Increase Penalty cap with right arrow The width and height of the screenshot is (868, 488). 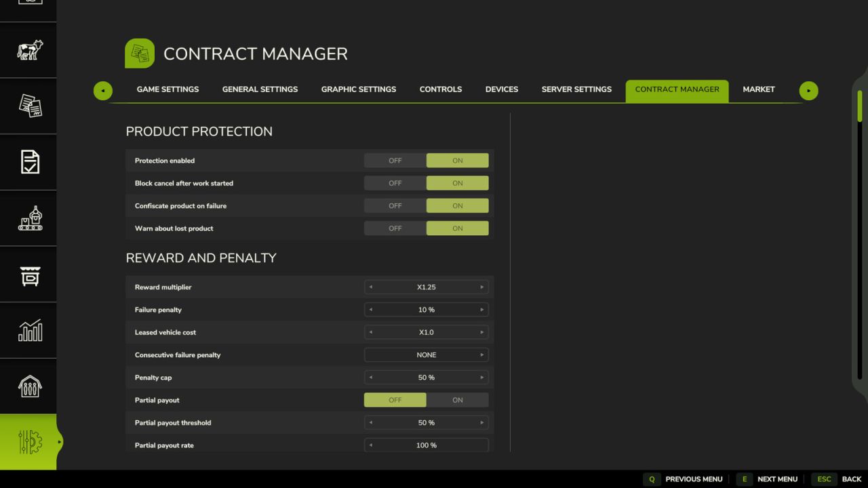click(x=482, y=378)
